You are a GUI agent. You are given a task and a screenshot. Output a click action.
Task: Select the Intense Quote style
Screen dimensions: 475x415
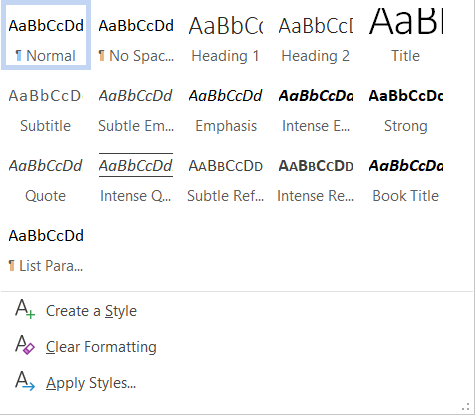pyautogui.click(x=136, y=175)
